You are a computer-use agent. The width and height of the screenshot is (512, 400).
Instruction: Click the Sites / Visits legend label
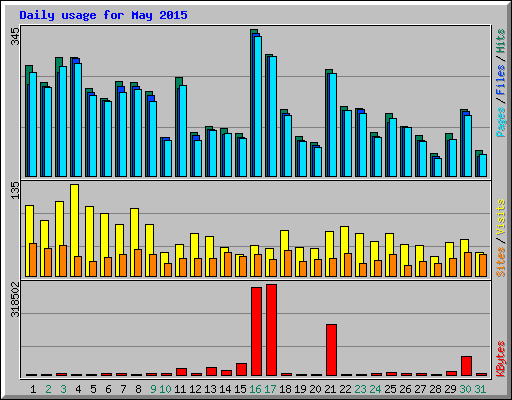click(x=501, y=238)
